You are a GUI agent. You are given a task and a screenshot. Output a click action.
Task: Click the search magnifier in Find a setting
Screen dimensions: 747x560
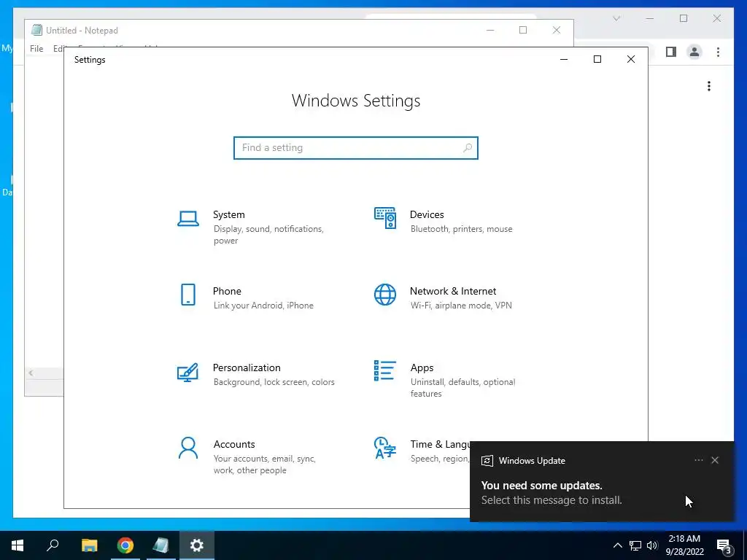(468, 147)
